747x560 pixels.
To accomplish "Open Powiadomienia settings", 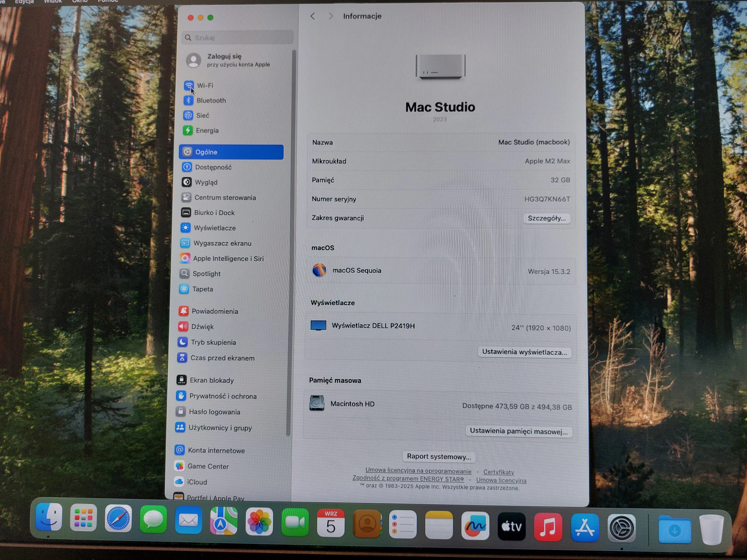I will pos(209,311).
